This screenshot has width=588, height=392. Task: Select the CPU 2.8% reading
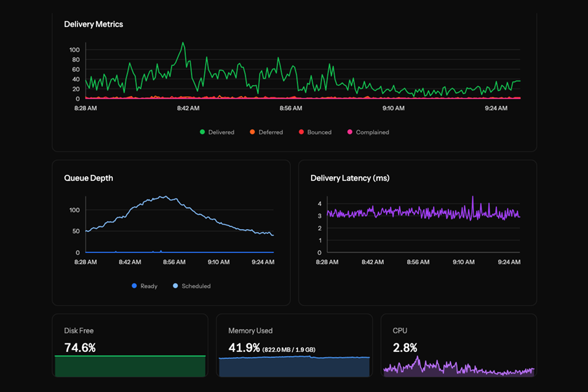(x=405, y=348)
